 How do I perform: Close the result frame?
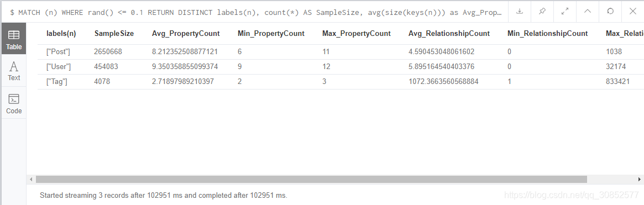click(x=633, y=11)
